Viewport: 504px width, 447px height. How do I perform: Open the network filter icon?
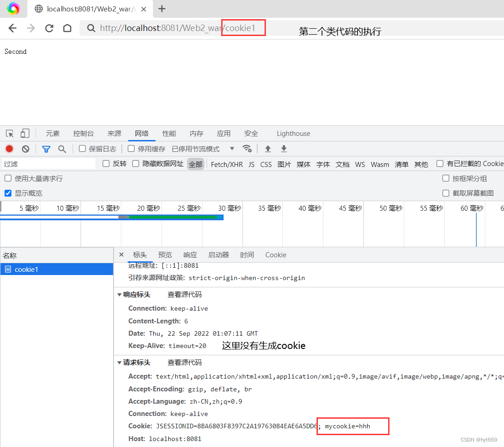pyautogui.click(x=46, y=149)
